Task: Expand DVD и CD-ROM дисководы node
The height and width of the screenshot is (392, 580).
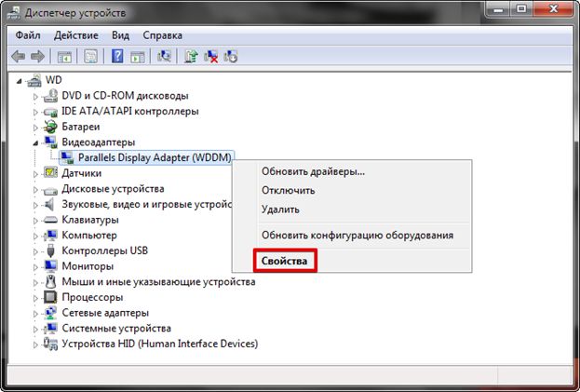Action: click(35, 97)
